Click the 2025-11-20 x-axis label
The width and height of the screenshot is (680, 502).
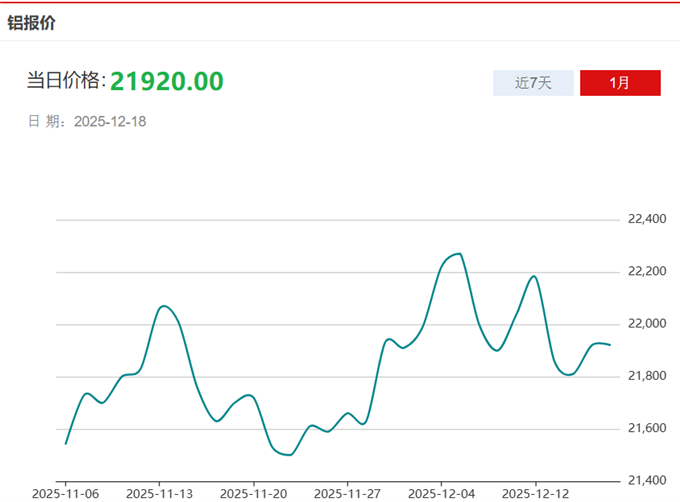[x=253, y=493]
